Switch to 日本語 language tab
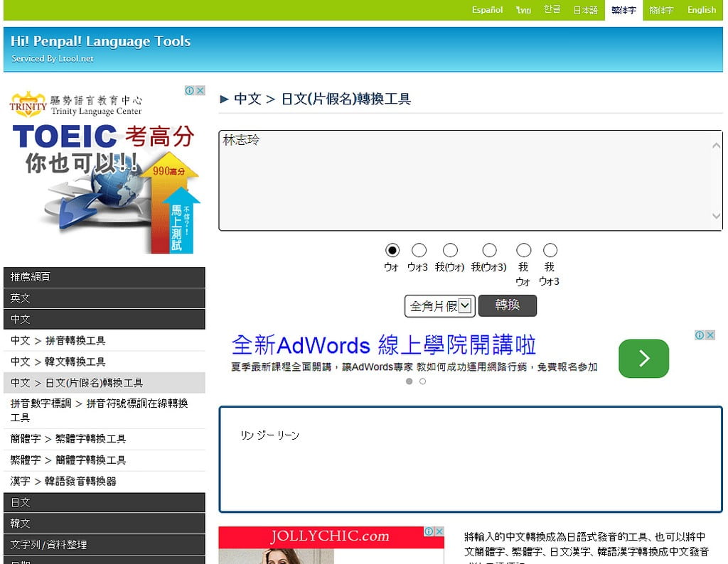This screenshot has width=728, height=564. [585, 10]
